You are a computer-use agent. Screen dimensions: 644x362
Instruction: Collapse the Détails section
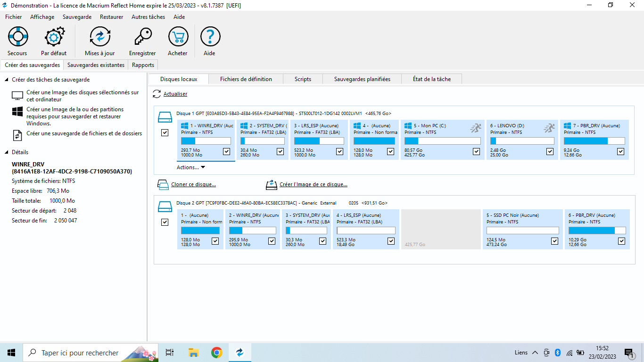coord(7,152)
